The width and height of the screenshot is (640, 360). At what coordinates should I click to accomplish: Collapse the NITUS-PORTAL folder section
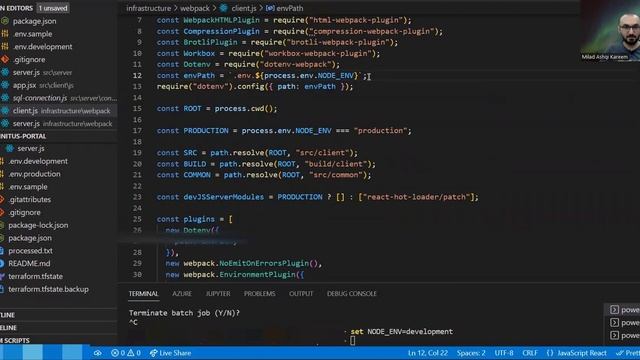pos(23,136)
